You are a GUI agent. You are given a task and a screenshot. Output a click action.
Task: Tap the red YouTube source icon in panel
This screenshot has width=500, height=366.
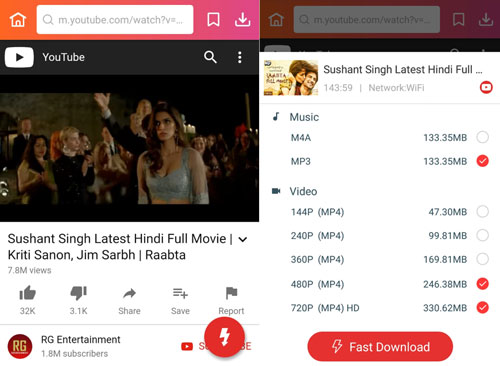(486, 88)
